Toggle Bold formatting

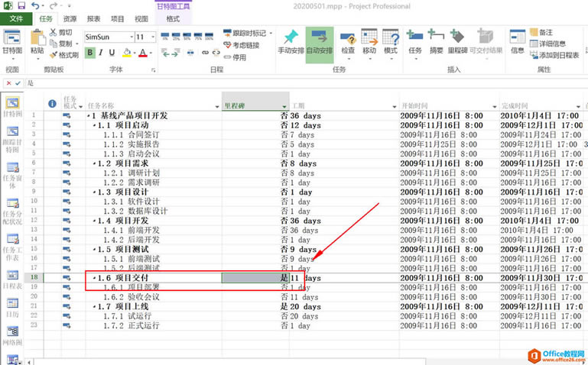(x=90, y=53)
